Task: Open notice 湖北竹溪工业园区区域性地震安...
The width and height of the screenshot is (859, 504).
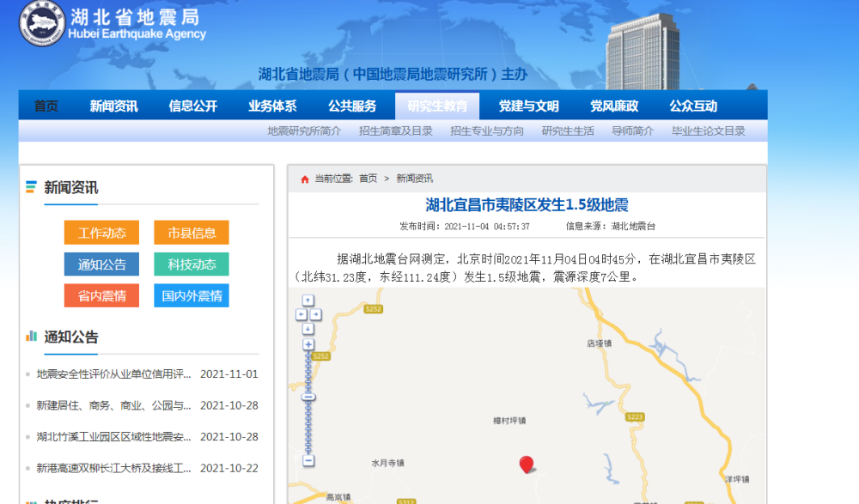Action: (x=114, y=437)
